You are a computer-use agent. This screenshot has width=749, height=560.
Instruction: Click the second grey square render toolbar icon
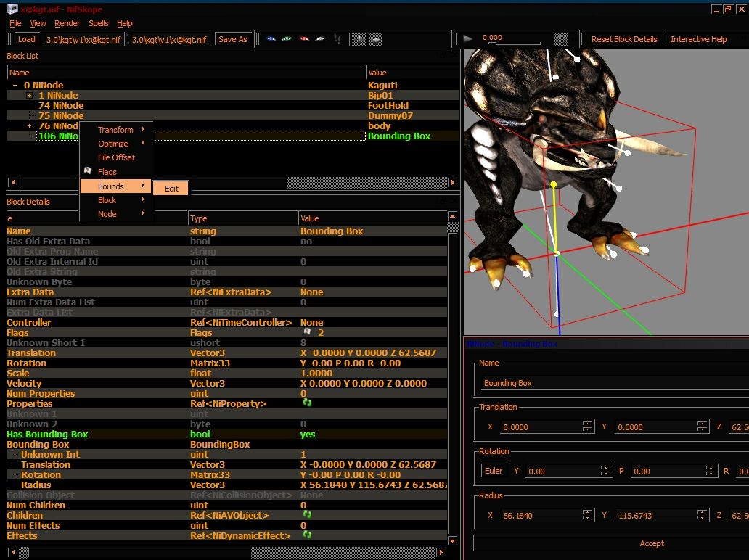tap(375, 39)
